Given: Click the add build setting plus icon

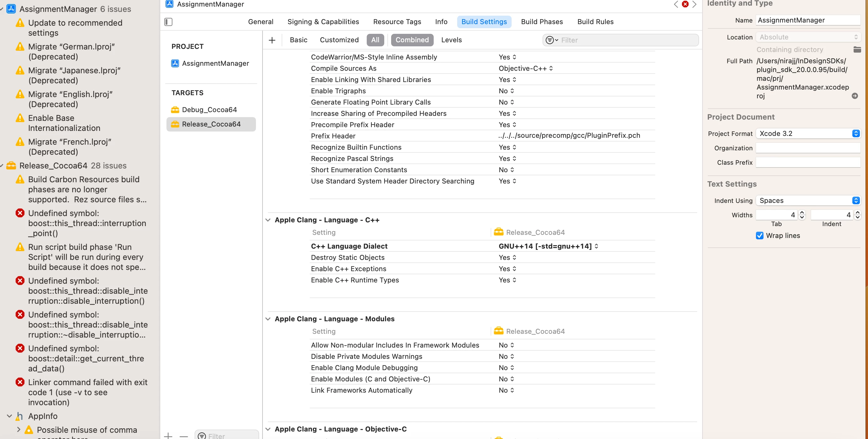Looking at the screenshot, I should 272,40.
